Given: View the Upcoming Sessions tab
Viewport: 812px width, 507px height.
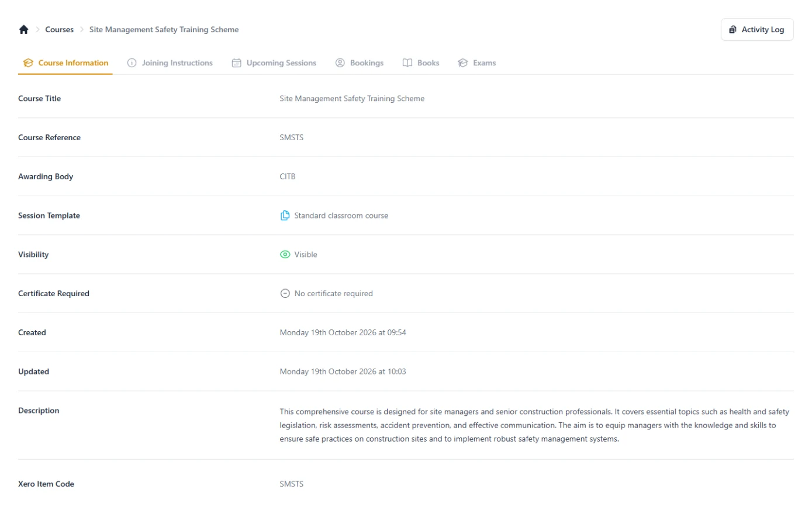Looking at the screenshot, I should tap(274, 63).
